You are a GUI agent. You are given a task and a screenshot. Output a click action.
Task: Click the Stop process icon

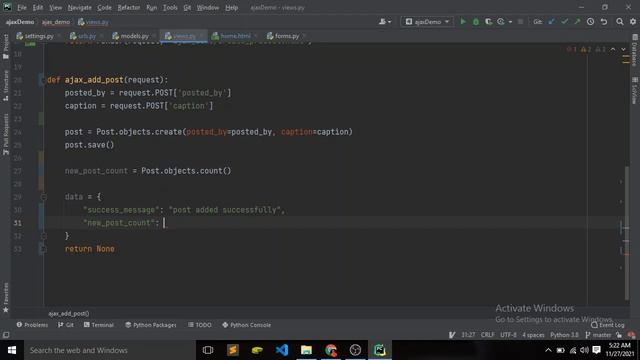click(x=520, y=22)
